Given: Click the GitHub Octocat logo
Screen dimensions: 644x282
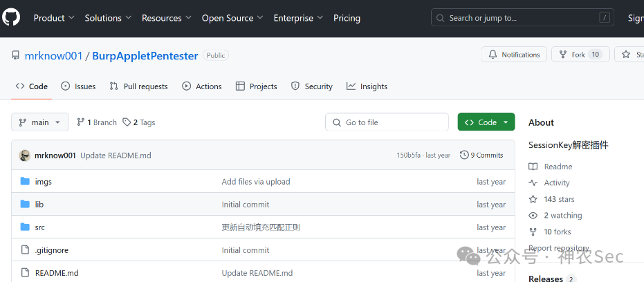Looking at the screenshot, I should 10,18.
